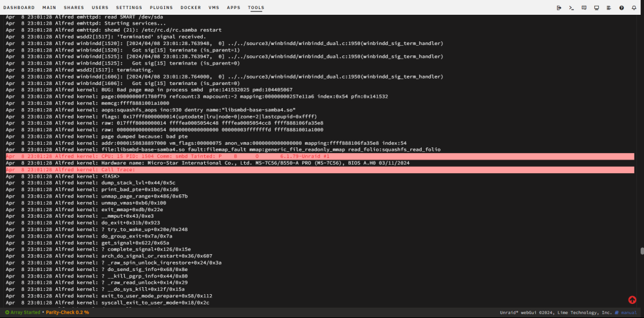Viewport: 644px width, 318px height.
Task: Click the 'Hardware name: Micro-Star' log line
Action: [x=207, y=164]
